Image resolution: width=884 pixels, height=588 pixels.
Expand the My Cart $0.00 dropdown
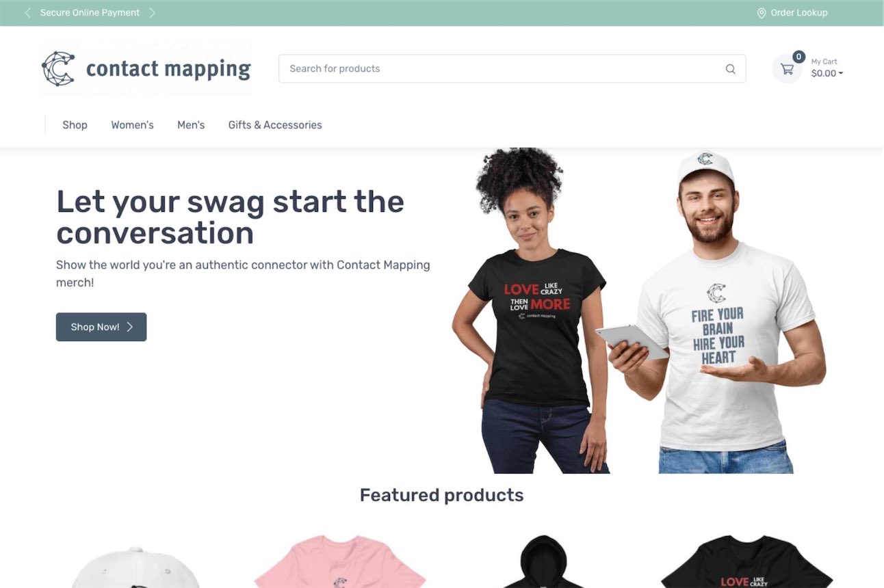(827, 68)
